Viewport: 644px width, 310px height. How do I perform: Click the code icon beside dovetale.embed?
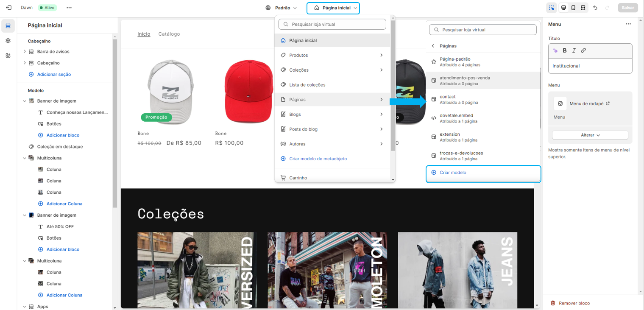tap(434, 118)
